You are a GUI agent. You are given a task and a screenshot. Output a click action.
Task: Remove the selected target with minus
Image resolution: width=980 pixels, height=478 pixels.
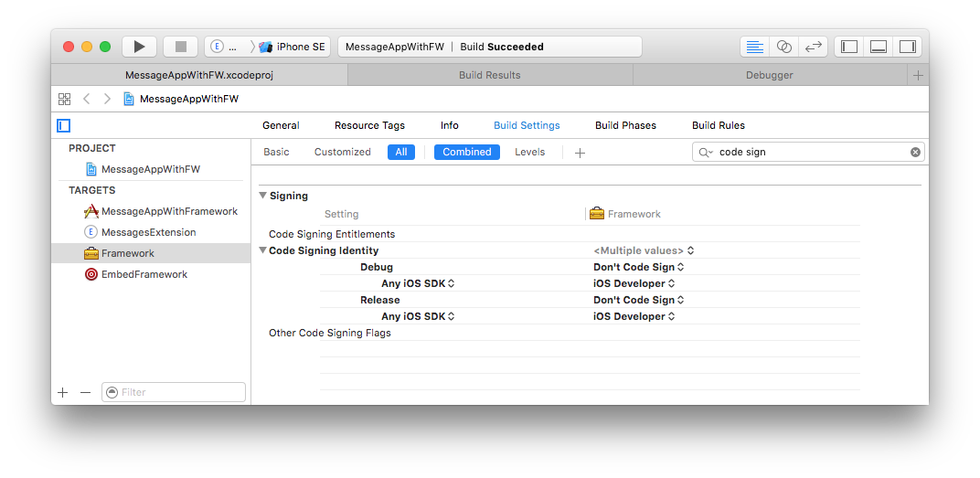(x=86, y=392)
